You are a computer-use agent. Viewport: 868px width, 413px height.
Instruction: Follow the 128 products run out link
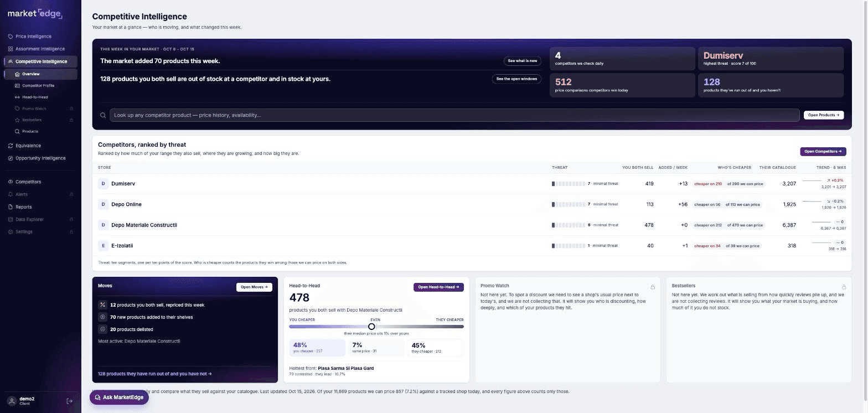155,374
